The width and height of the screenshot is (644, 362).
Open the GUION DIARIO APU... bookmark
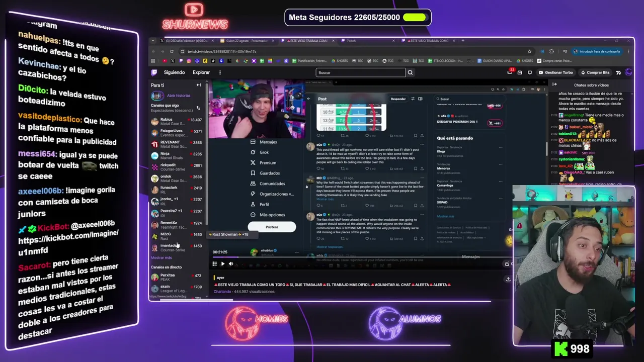pos(494,61)
